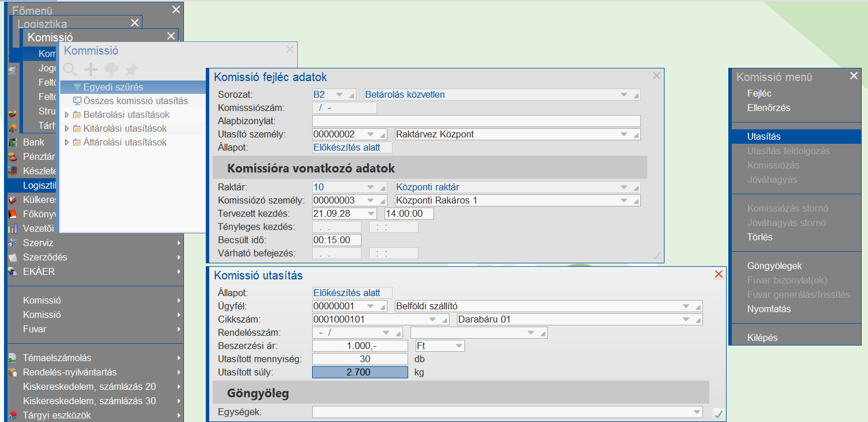Screen dimensions: 868x422
Task: Open the Egységek packaging dropdown
Action: coord(697,412)
